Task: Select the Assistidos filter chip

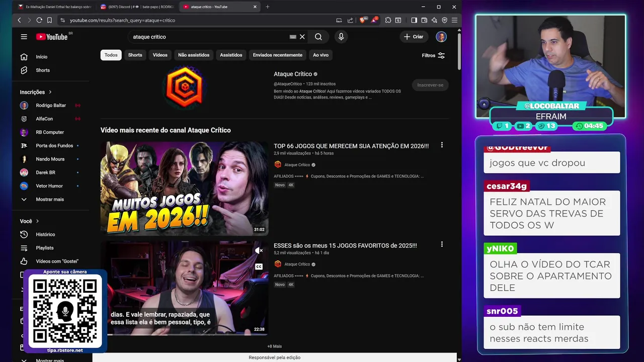Action: pyautogui.click(x=231, y=55)
